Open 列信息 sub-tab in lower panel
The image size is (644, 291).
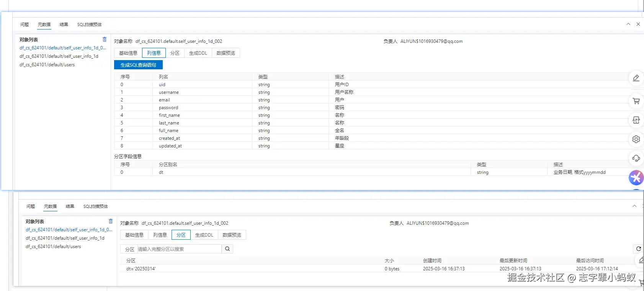tap(160, 235)
